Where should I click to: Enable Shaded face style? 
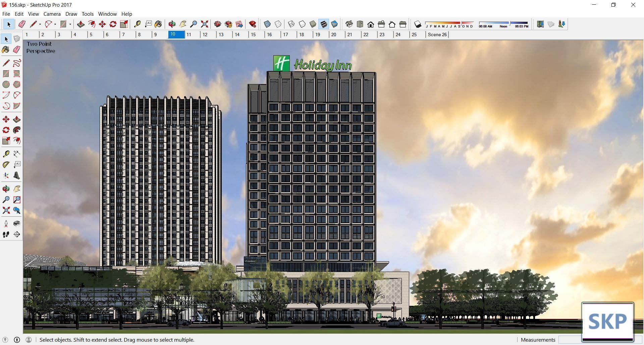[313, 24]
